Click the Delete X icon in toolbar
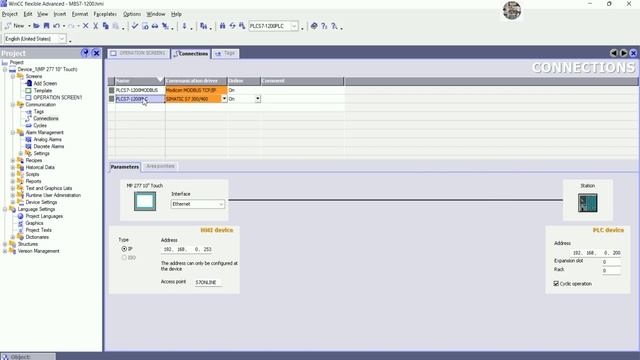Image resolution: width=640 pixels, height=360 pixels. (x=85, y=26)
